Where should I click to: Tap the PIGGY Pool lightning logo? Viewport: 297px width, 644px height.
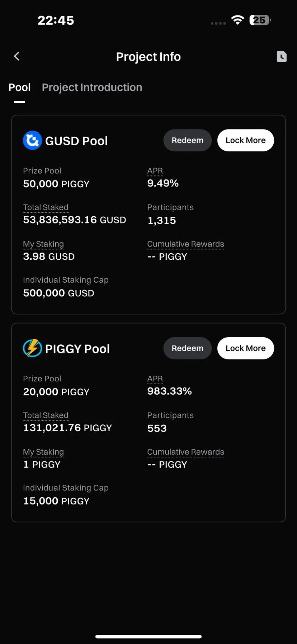tap(32, 348)
